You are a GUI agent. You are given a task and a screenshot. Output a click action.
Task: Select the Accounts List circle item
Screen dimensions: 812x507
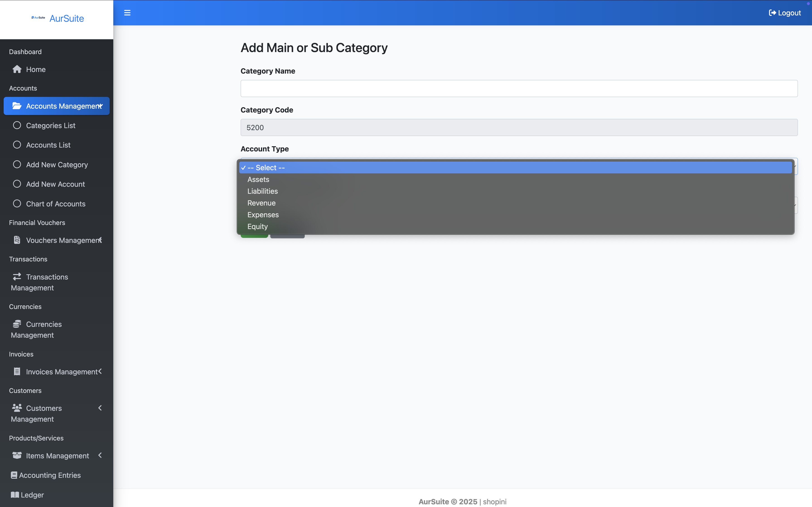tap(48, 145)
